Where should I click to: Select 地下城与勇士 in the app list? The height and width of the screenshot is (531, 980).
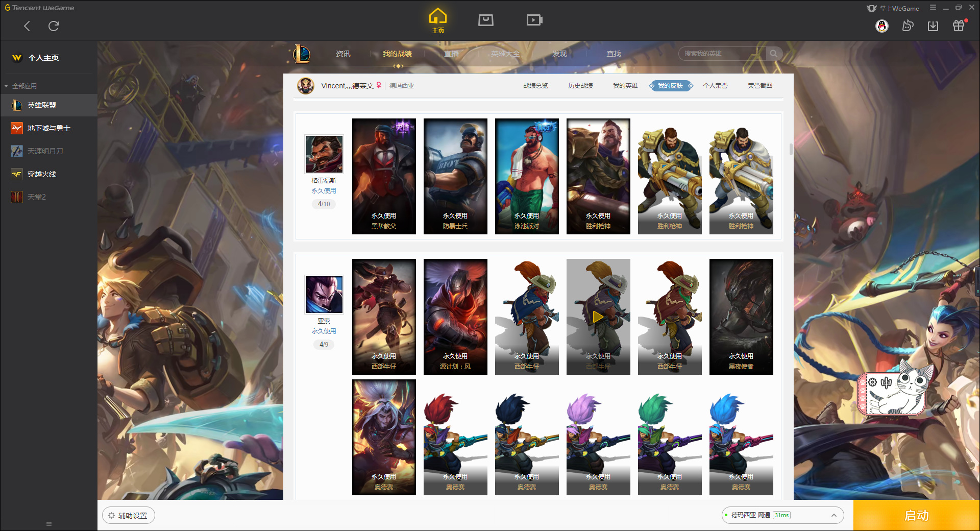48,128
